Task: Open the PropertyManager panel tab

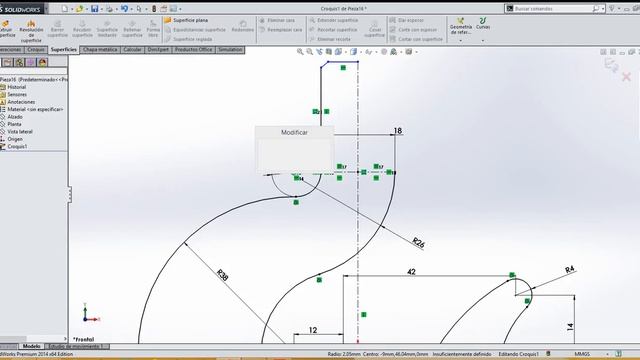Action: coord(8,62)
